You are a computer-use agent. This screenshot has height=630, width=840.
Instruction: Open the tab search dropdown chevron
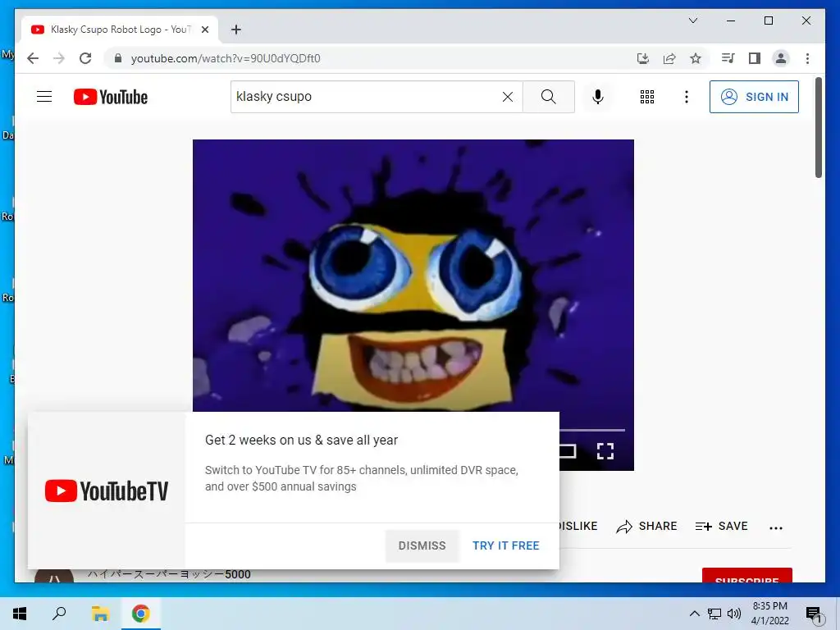(x=692, y=21)
